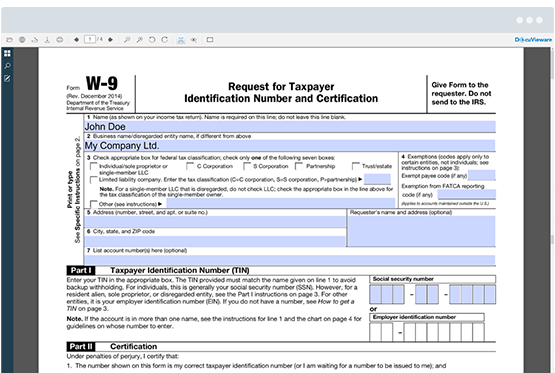
Task: Click the LLC tax classification field
Action: pyautogui.click(x=377, y=179)
